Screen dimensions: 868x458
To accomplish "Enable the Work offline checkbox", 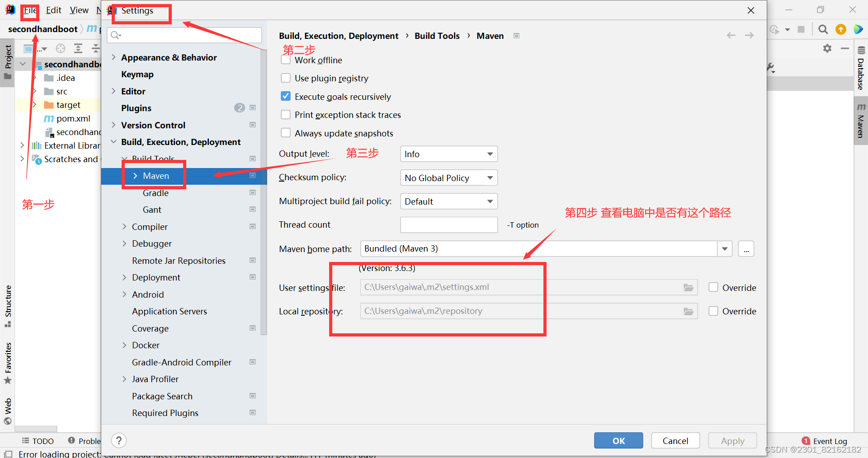I will (x=285, y=59).
